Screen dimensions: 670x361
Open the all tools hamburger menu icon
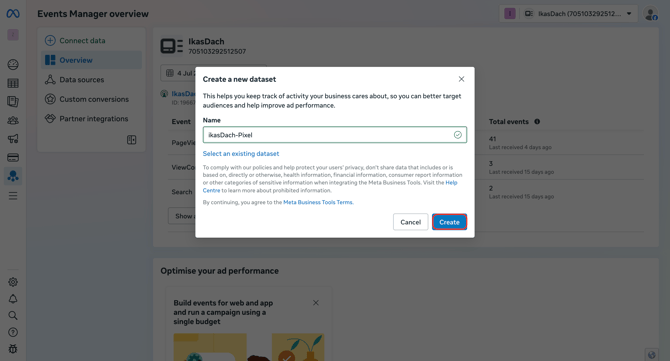click(x=13, y=196)
